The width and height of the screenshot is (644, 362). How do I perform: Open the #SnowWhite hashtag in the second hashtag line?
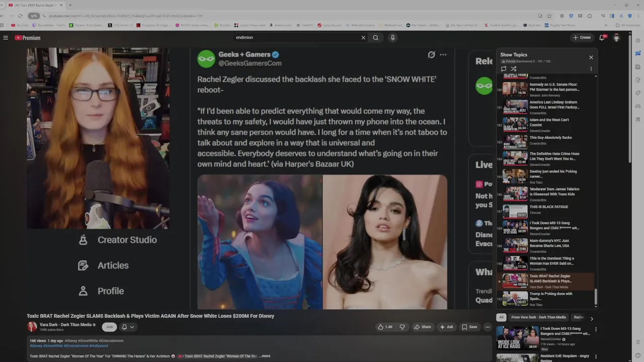point(52,345)
